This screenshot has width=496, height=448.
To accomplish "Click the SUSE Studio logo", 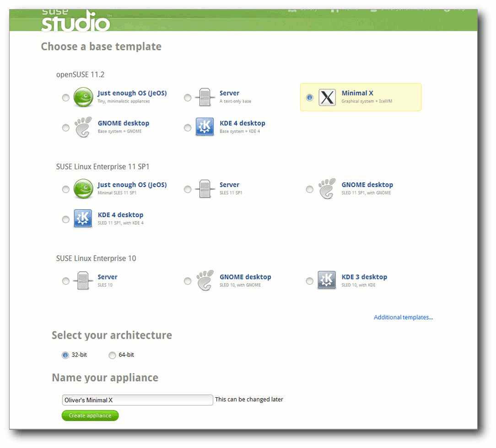I will (x=75, y=21).
